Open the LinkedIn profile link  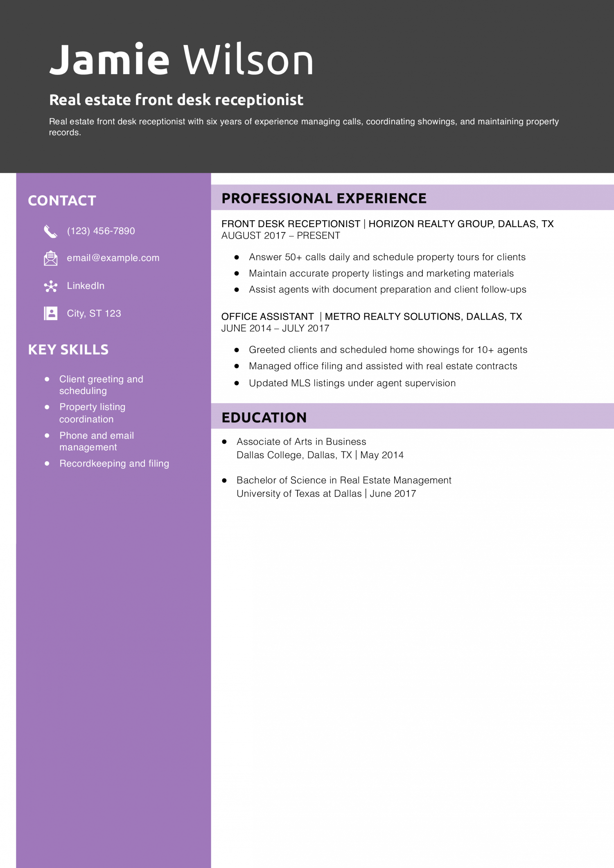click(86, 286)
